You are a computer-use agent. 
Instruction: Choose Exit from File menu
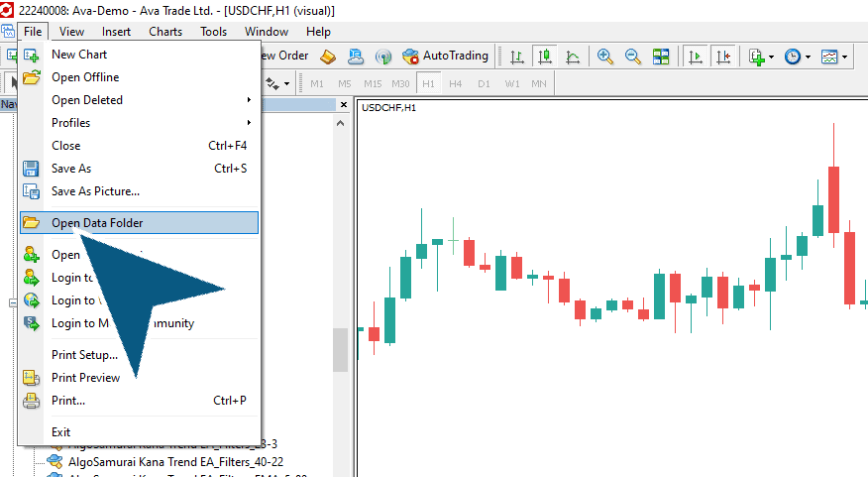click(139, 431)
